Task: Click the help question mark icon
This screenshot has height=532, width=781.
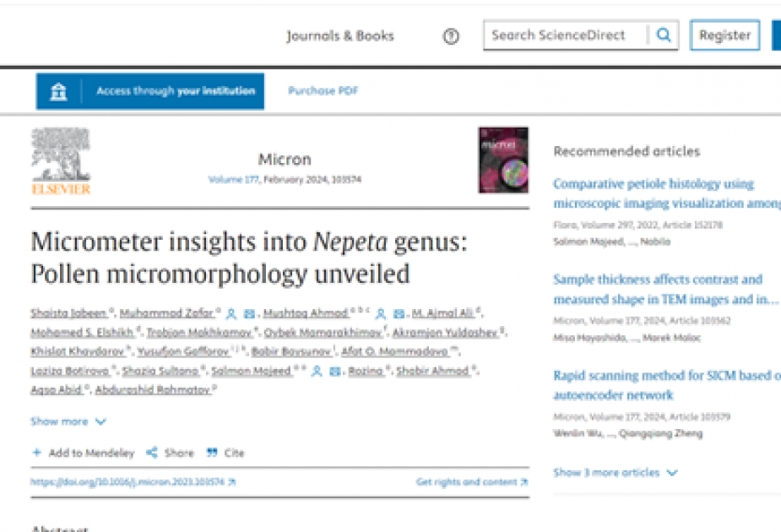Action: (x=451, y=35)
